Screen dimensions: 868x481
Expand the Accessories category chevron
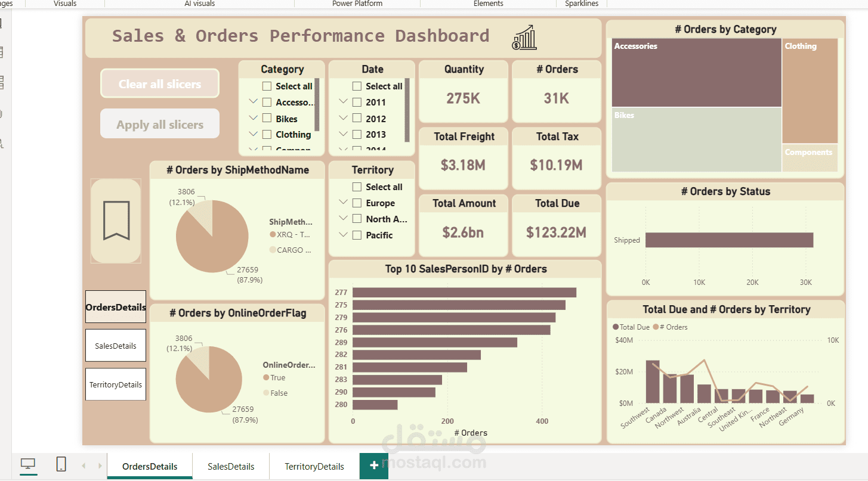(x=253, y=102)
